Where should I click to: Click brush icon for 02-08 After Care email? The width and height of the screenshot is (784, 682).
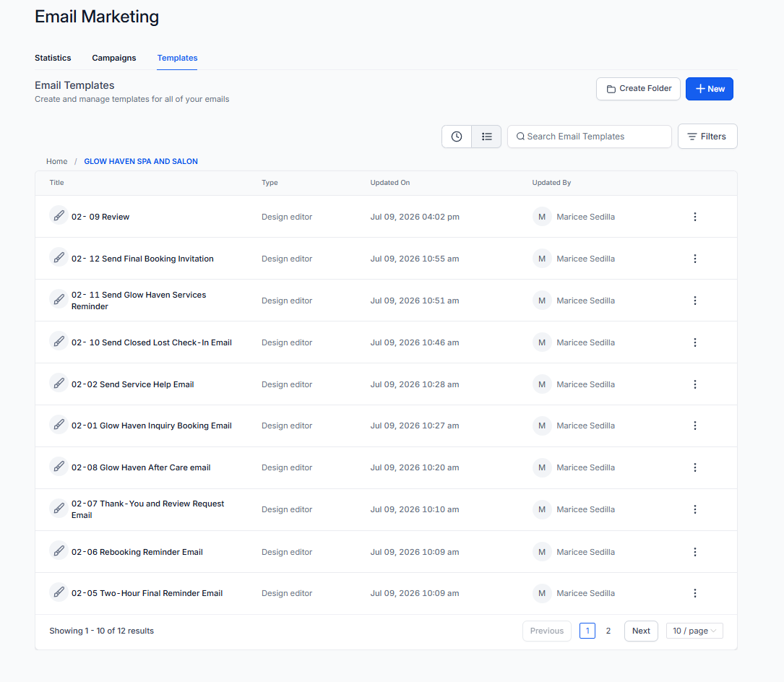pyautogui.click(x=59, y=467)
